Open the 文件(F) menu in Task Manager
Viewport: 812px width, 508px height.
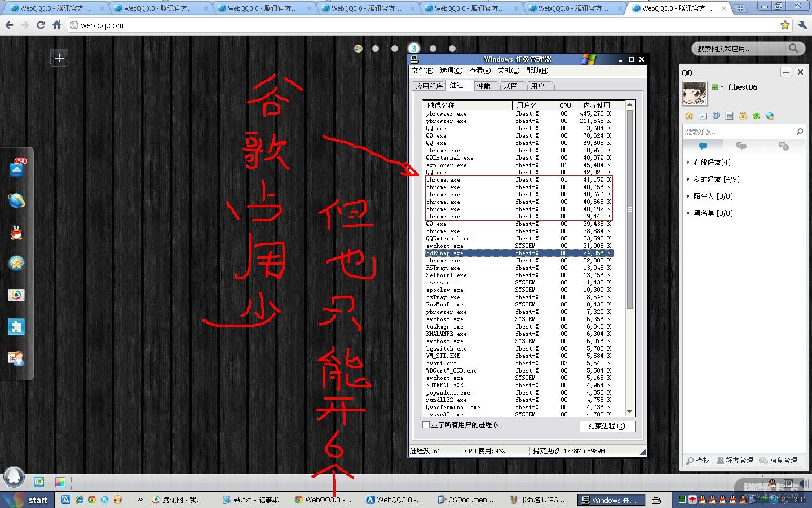click(x=423, y=71)
